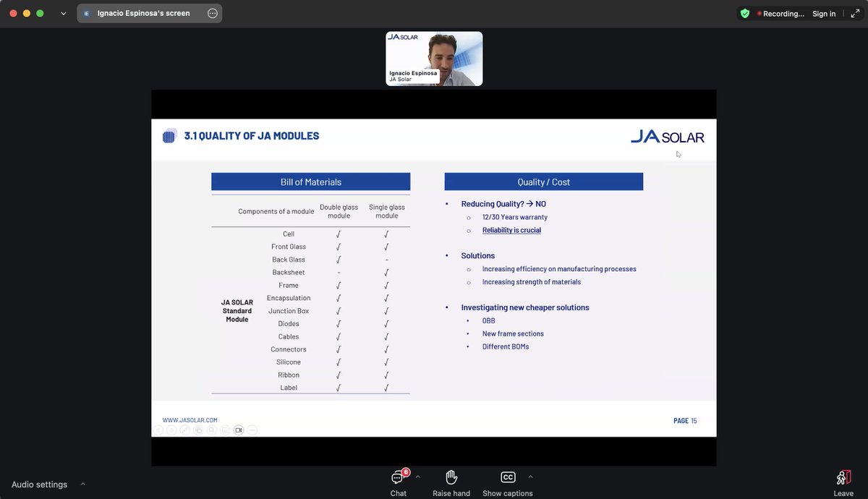Click the '3.1 QUALITY OF JA MODULES' title
Viewport: 868px width, 499px height.
pos(251,136)
